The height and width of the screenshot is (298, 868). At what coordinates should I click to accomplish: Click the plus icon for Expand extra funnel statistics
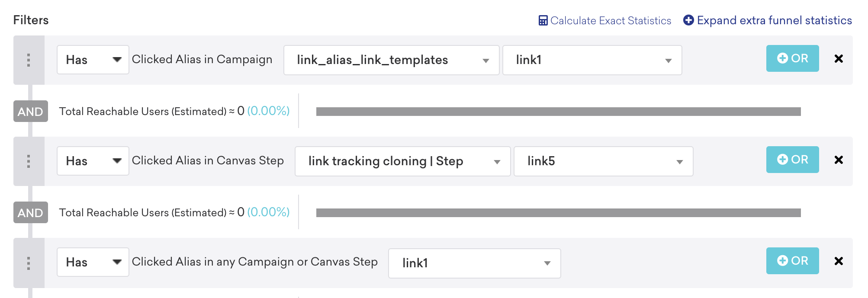tap(688, 20)
